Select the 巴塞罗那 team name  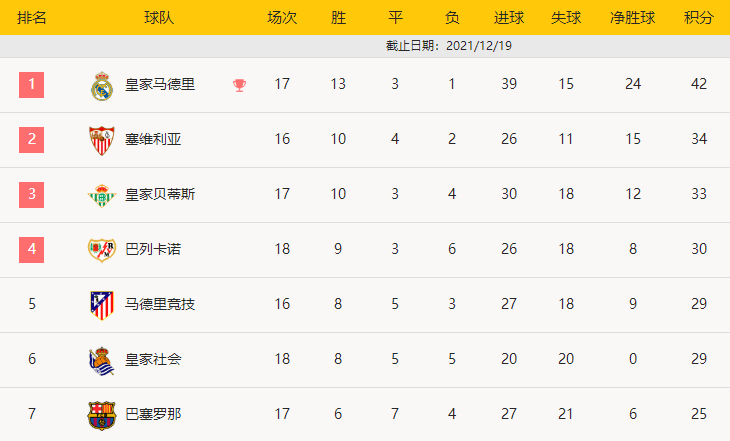(x=153, y=414)
